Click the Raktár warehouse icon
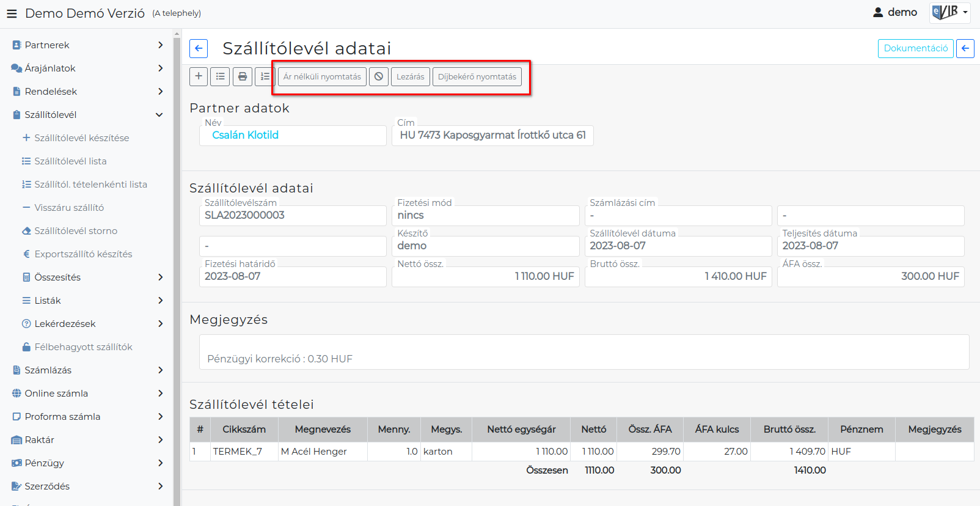980x506 pixels. pos(16,439)
